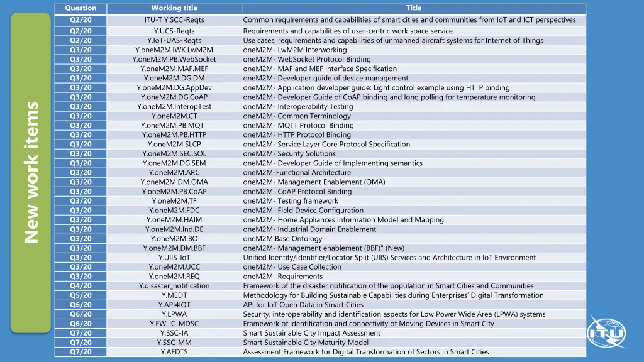Select the "Y.oneM2M.DM.BBF" cell
Image resolution: width=644 pixels, height=362 pixels.
click(x=174, y=248)
